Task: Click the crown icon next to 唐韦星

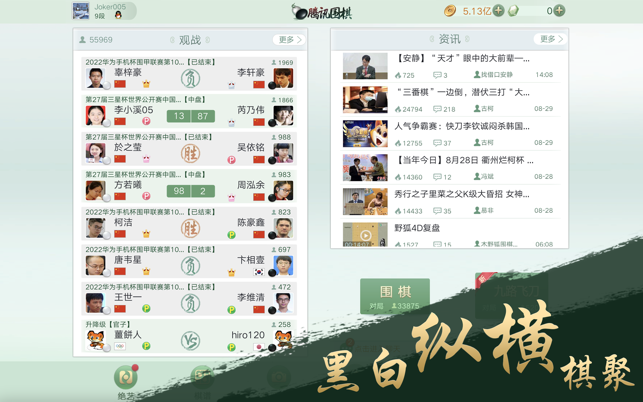Action: click(146, 272)
